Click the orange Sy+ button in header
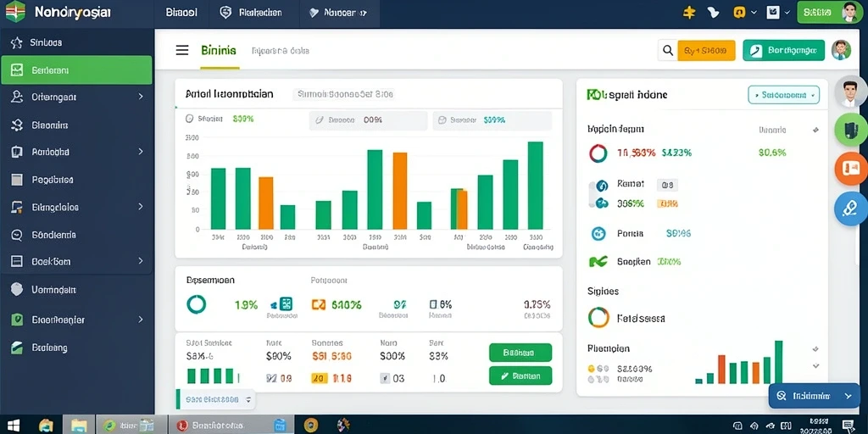The height and width of the screenshot is (434, 868). click(706, 50)
